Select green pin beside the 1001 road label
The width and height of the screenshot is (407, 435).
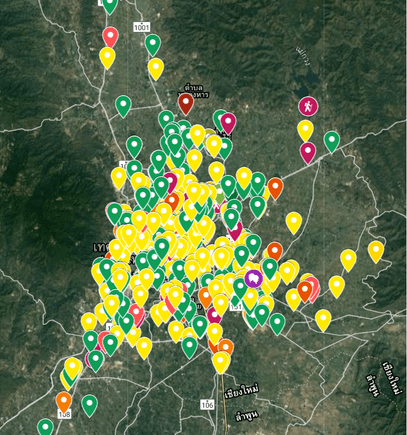153,45
